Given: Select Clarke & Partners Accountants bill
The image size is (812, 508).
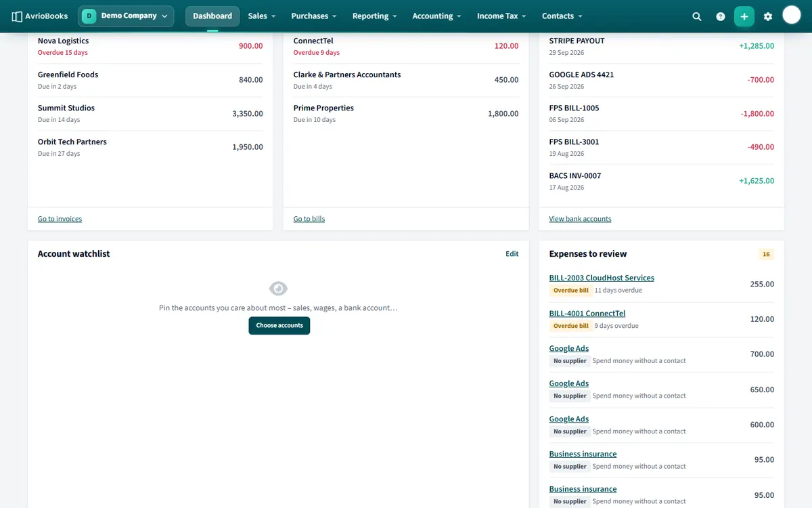Looking at the screenshot, I should [406, 80].
